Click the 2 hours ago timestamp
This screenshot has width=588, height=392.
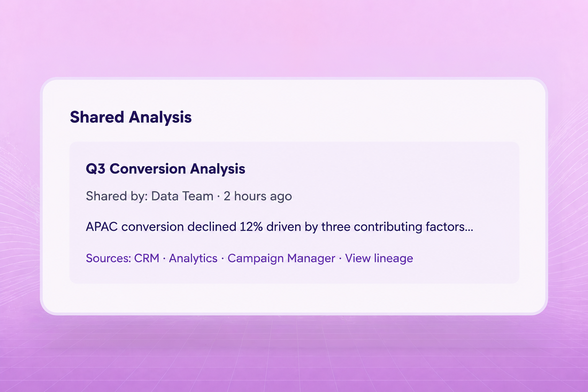(x=258, y=196)
